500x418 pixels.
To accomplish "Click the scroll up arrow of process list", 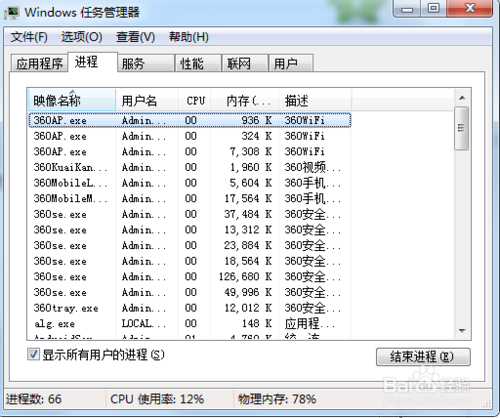I will [462, 98].
